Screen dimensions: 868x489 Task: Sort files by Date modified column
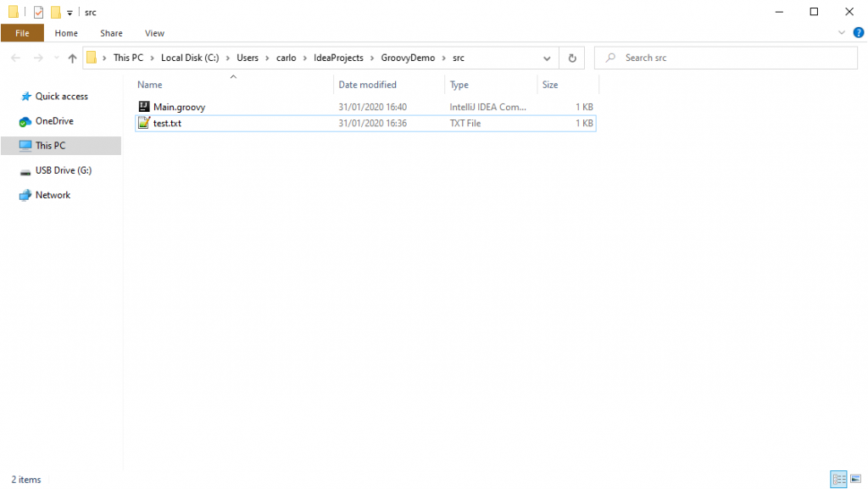(367, 85)
